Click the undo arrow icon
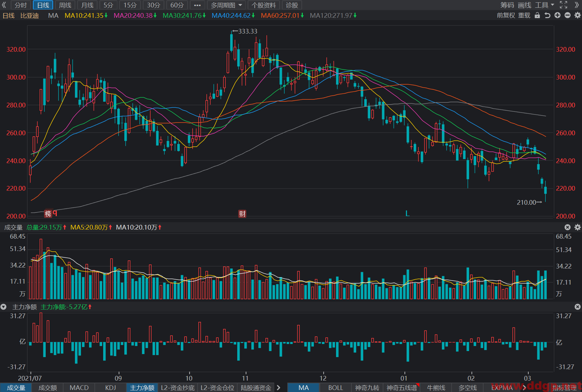582x392 pixels. click(547, 15)
